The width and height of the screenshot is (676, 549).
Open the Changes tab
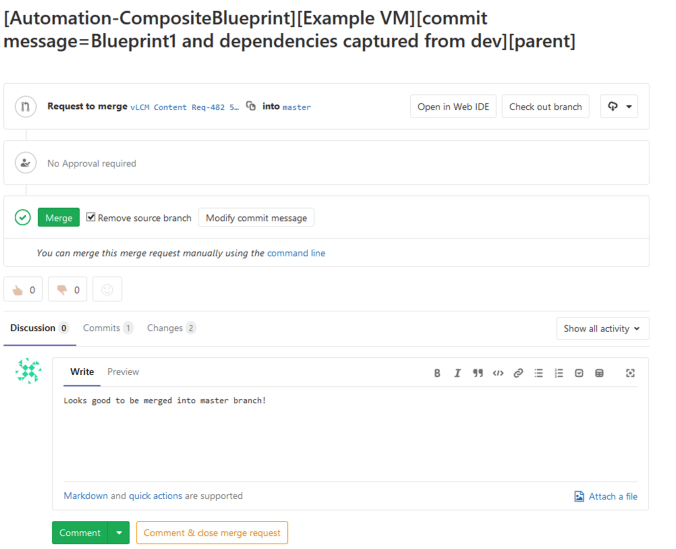point(171,328)
